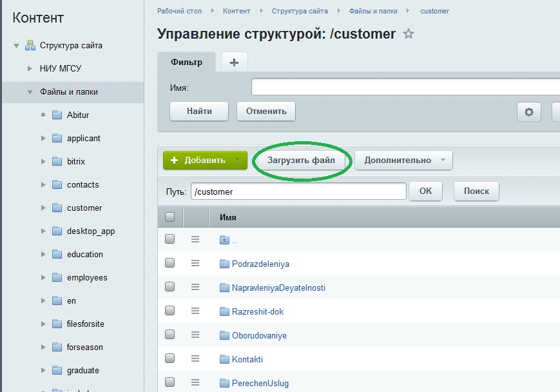Open action menu for Podrazdeleniya row
The width and height of the screenshot is (560, 392).
(x=195, y=263)
